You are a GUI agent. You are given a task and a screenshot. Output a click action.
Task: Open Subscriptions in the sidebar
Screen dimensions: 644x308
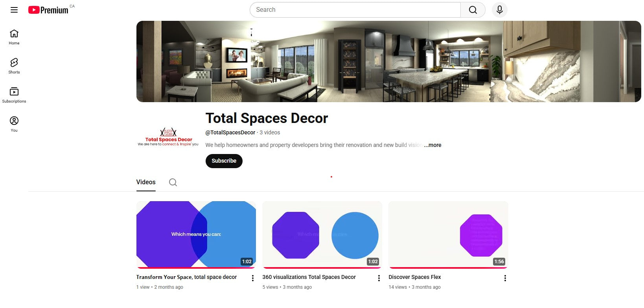[x=14, y=95]
